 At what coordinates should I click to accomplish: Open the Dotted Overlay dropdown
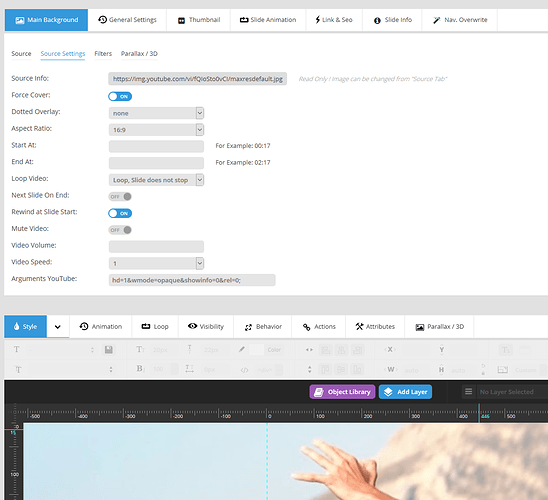(x=156, y=113)
